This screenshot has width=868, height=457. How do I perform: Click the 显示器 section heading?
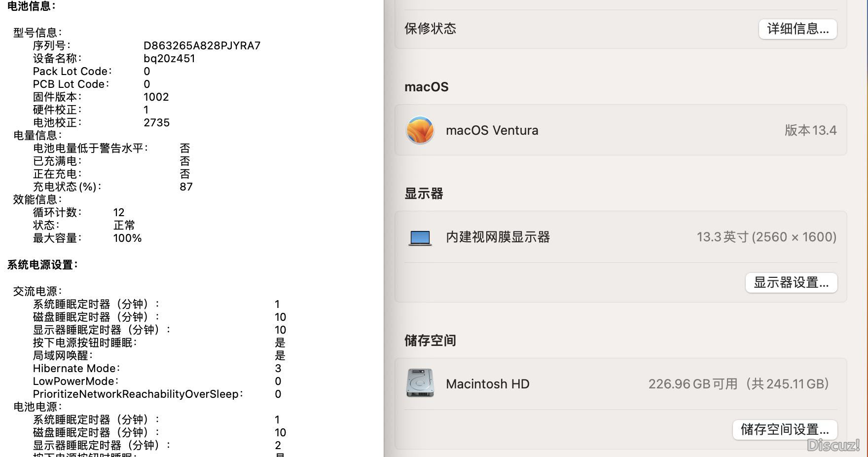click(x=424, y=193)
